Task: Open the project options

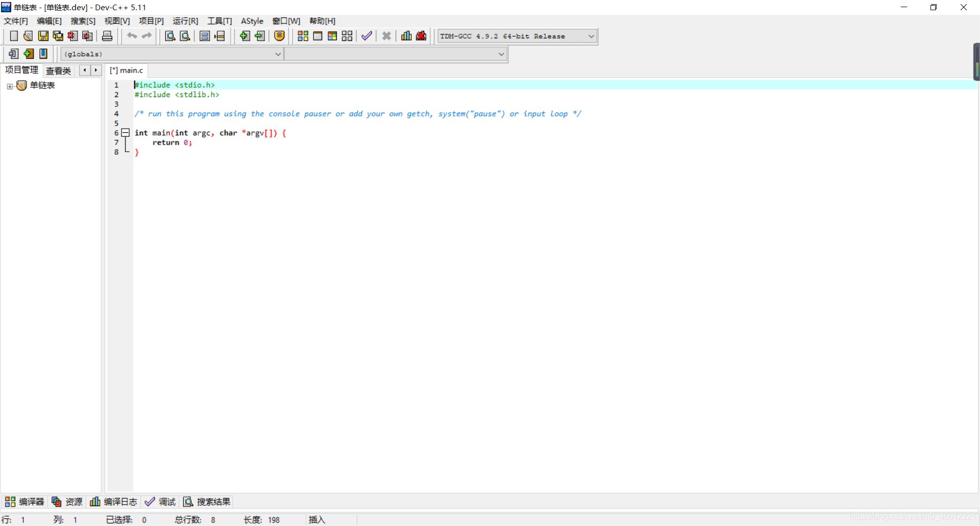Action: click(280, 36)
